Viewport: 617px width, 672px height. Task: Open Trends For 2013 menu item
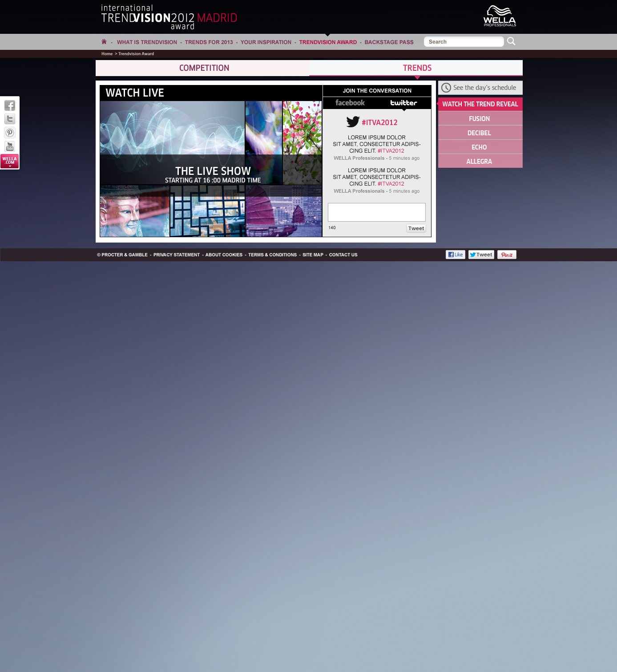click(209, 42)
